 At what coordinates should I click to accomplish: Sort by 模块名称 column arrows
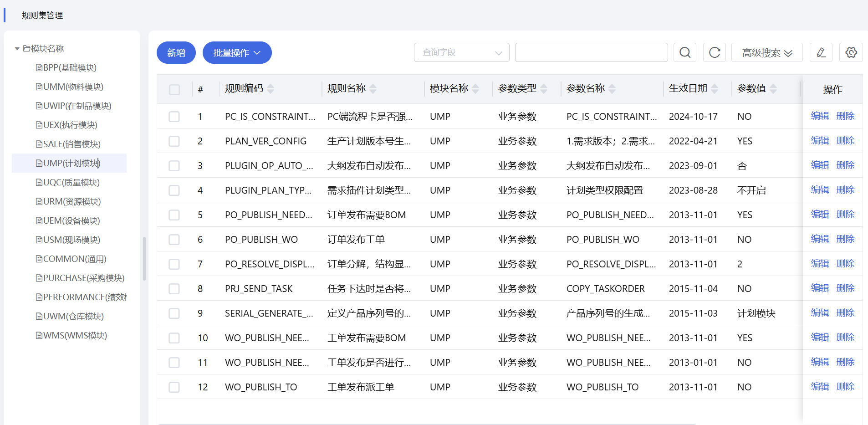click(475, 89)
